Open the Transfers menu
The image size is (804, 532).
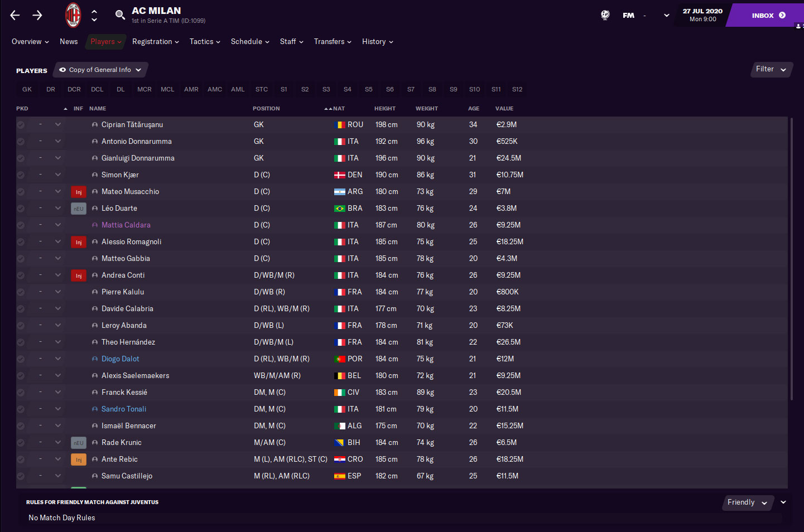pos(333,42)
